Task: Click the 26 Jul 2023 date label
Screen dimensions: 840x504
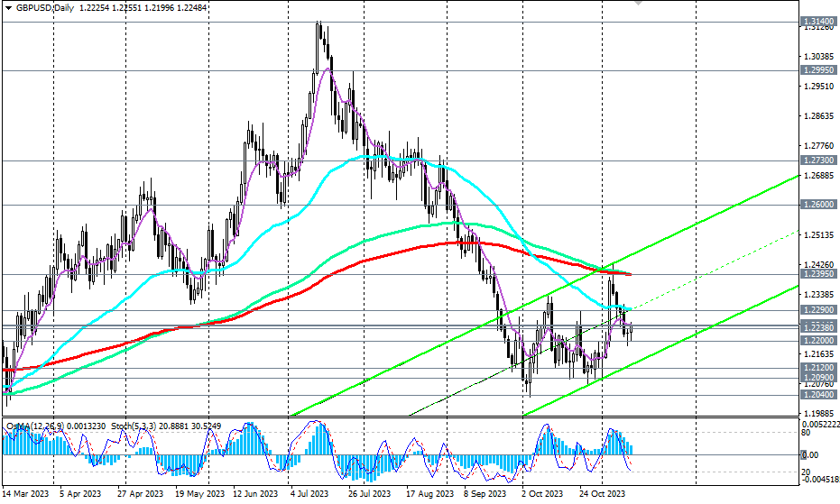Action: pyautogui.click(x=369, y=493)
